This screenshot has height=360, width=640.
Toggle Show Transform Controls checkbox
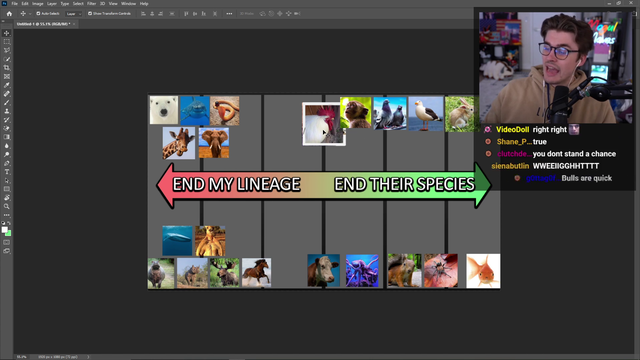click(90, 13)
